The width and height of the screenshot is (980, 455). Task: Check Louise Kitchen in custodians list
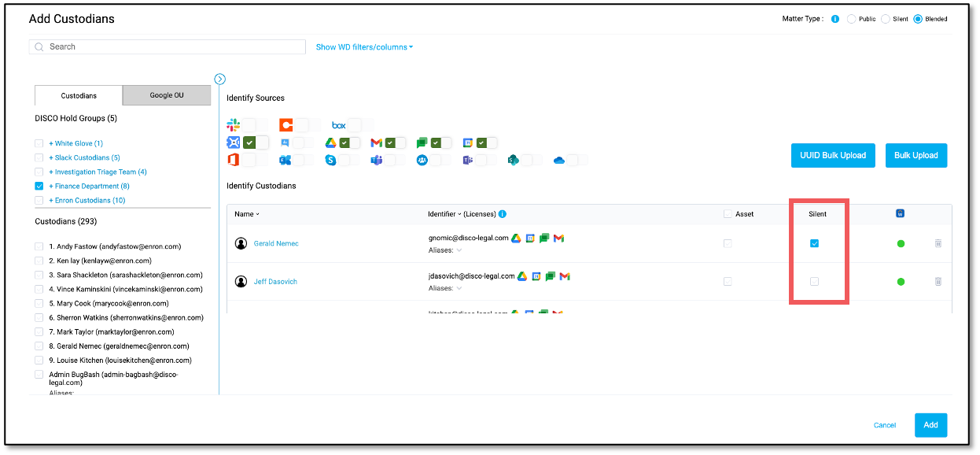(39, 360)
